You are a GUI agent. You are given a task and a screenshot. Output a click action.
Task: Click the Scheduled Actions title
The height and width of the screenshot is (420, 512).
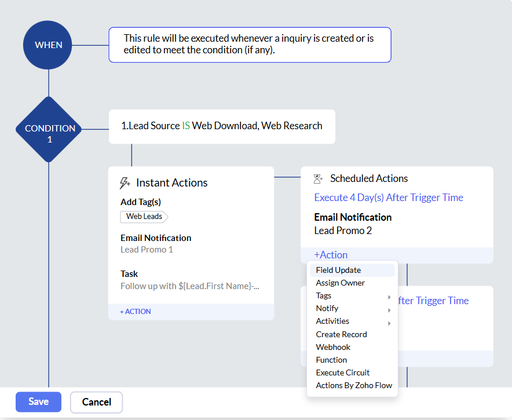[x=369, y=178]
